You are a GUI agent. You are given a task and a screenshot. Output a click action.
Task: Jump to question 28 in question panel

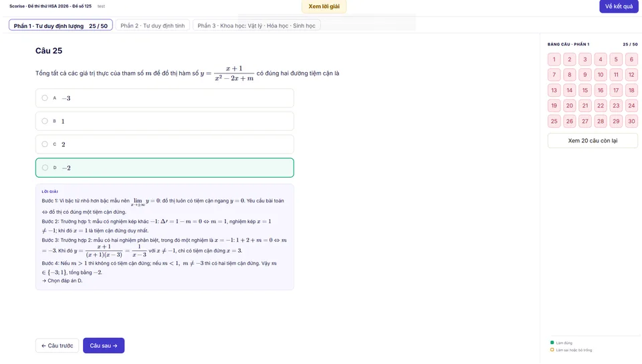601,121
